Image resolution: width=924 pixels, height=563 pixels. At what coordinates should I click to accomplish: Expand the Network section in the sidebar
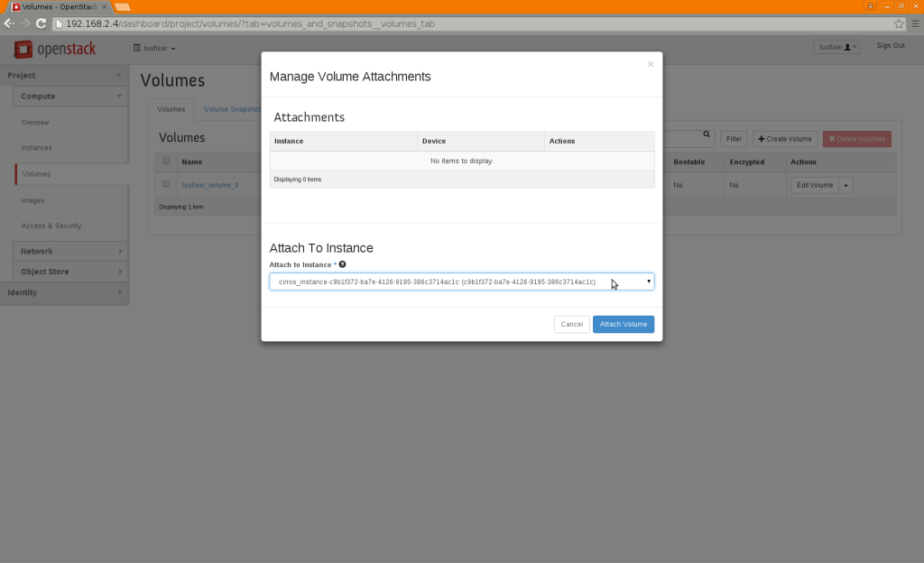(64, 251)
